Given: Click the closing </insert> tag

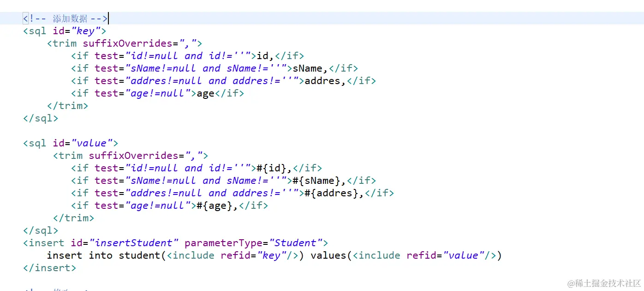Looking at the screenshot, I should click(50, 268).
